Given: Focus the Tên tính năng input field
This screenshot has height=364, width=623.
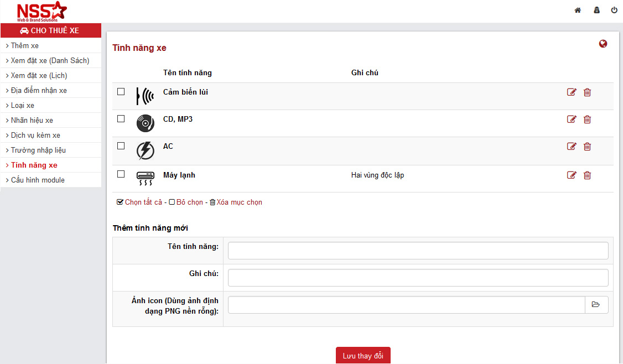Looking at the screenshot, I should [418, 251].
